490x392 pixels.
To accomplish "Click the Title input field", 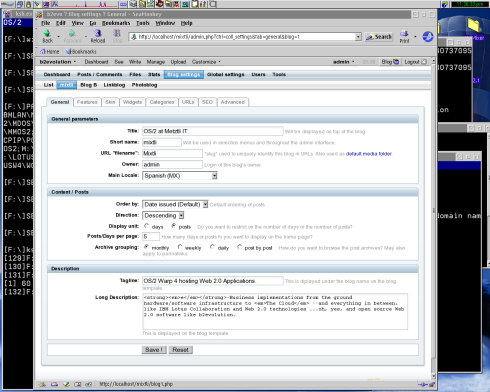I will tap(213, 131).
